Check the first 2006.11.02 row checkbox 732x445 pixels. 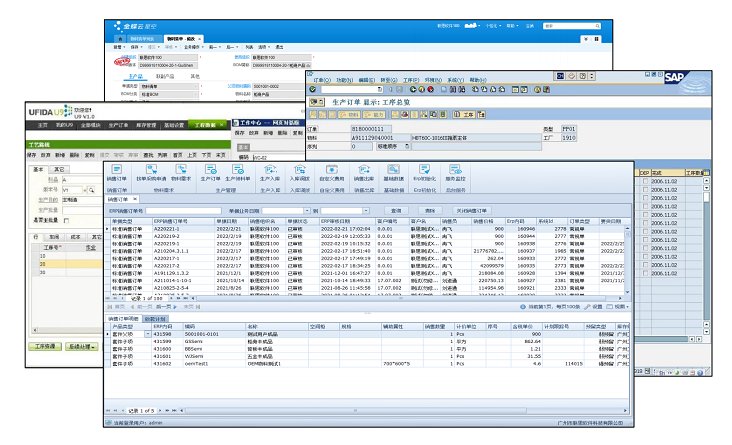[x=645, y=181]
